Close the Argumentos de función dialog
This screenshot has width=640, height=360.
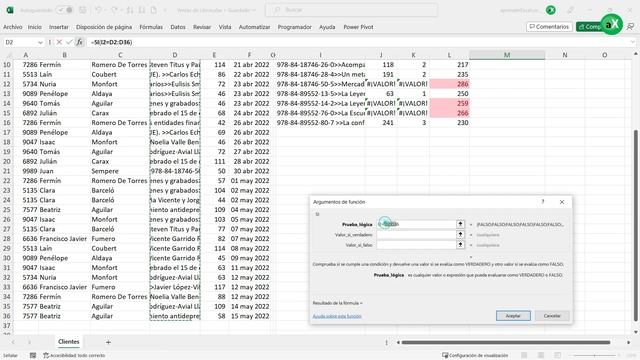[x=562, y=202]
